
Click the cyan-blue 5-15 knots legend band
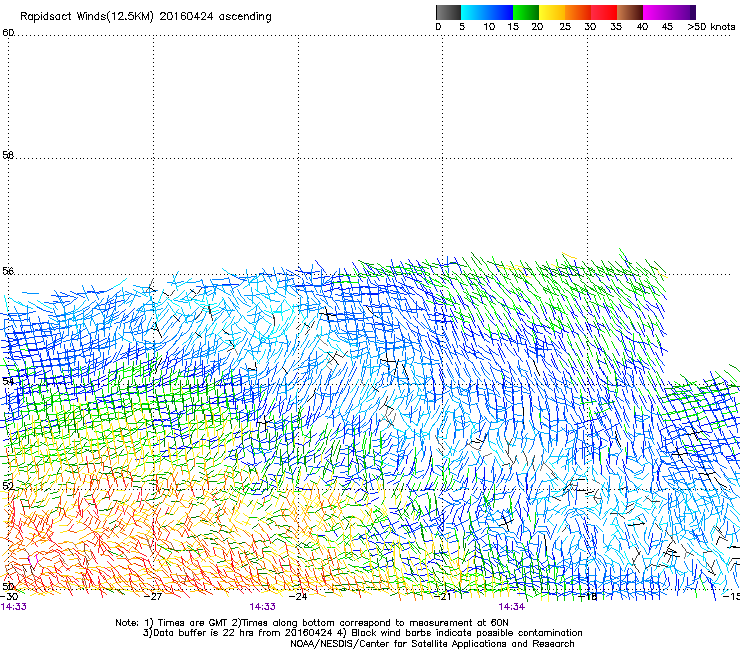click(487, 12)
